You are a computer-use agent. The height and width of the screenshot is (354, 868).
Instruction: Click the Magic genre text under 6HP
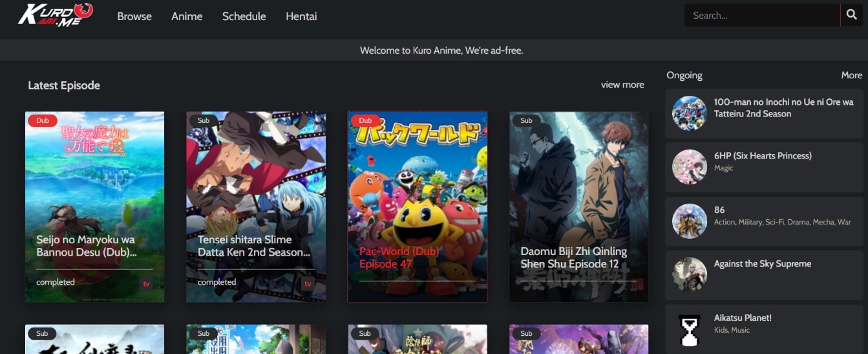pyautogui.click(x=723, y=168)
